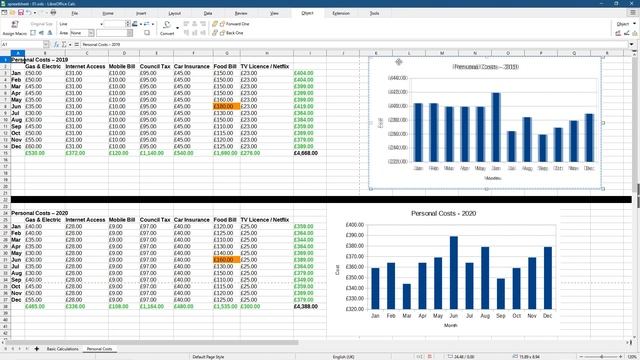Click the Open folder icon
The image size is (640, 360).
pyautogui.click(x=12, y=13)
